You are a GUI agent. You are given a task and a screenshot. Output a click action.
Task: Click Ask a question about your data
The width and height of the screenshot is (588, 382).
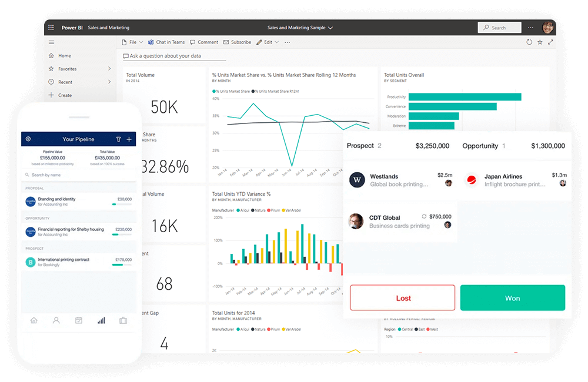pyautogui.click(x=175, y=56)
